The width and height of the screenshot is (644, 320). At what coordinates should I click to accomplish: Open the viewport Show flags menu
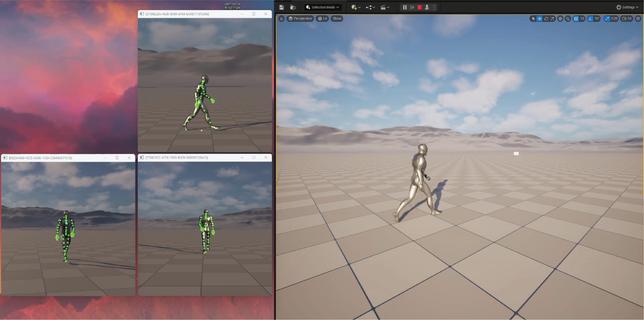337,18
